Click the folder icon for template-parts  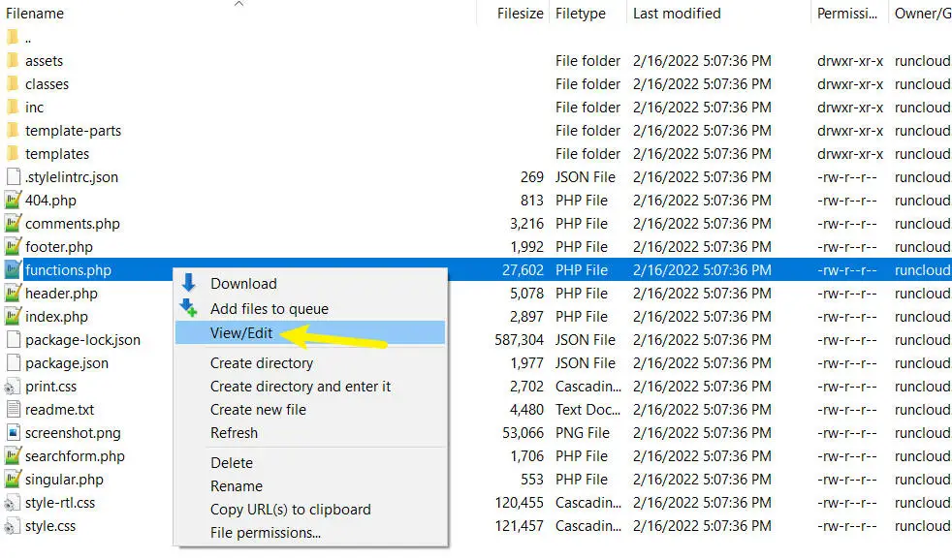pos(12,131)
